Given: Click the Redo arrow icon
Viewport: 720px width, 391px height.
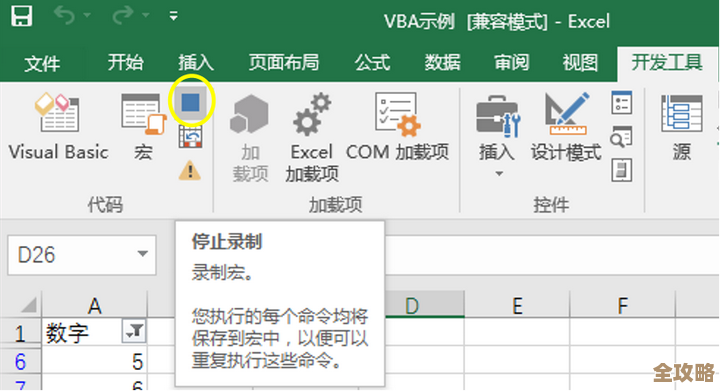Looking at the screenshot, I should coord(122,16).
